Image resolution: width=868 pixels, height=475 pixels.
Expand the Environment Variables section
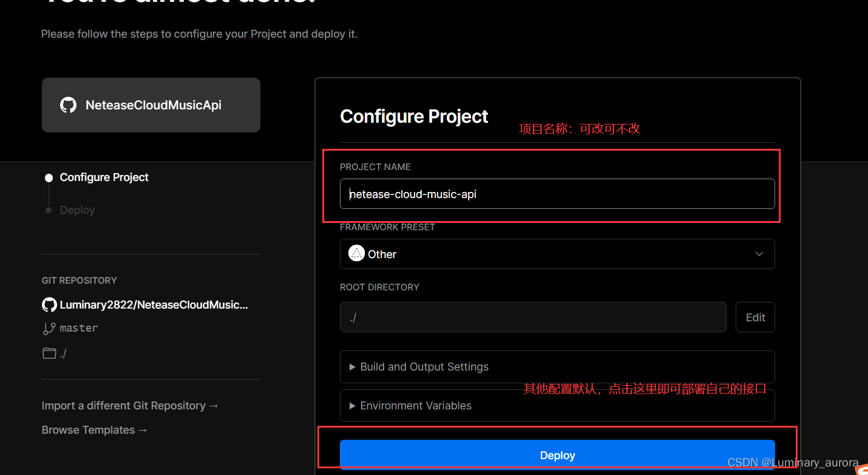pos(557,406)
